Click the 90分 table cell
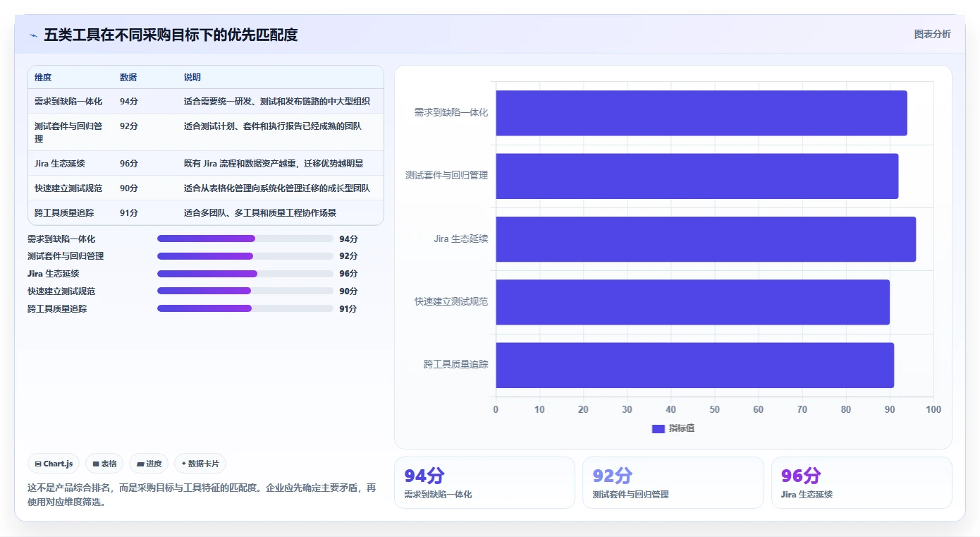The image size is (980, 537). (129, 188)
